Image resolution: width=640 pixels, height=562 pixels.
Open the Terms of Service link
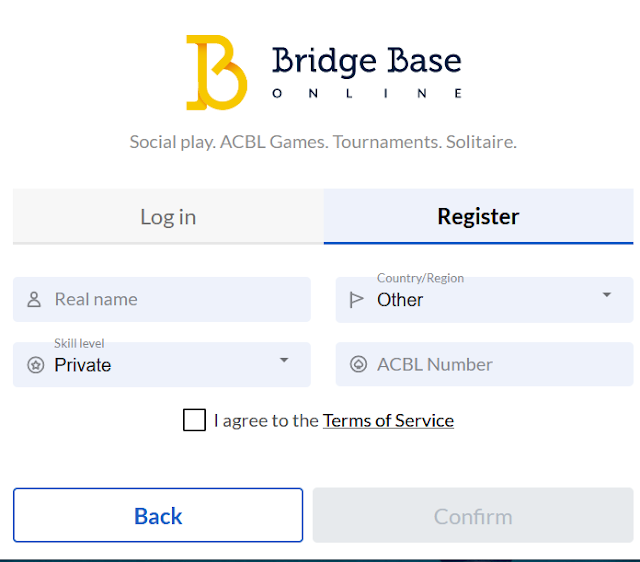point(388,420)
